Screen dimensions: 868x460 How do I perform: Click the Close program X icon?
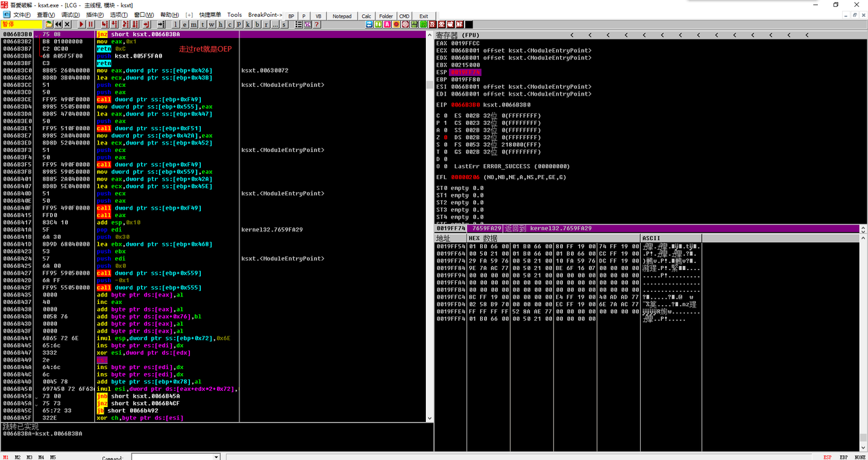pyautogui.click(x=67, y=24)
